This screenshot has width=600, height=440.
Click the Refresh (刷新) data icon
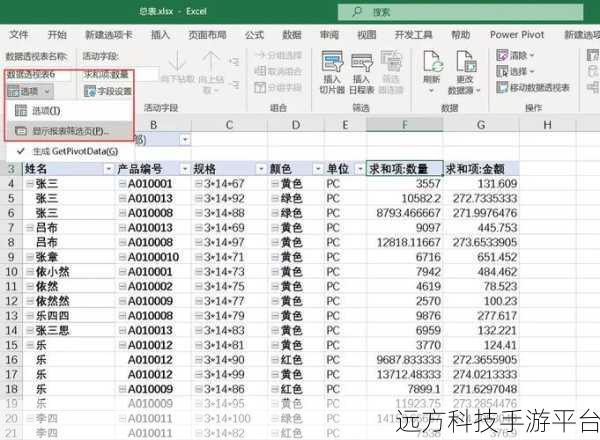tap(432, 61)
